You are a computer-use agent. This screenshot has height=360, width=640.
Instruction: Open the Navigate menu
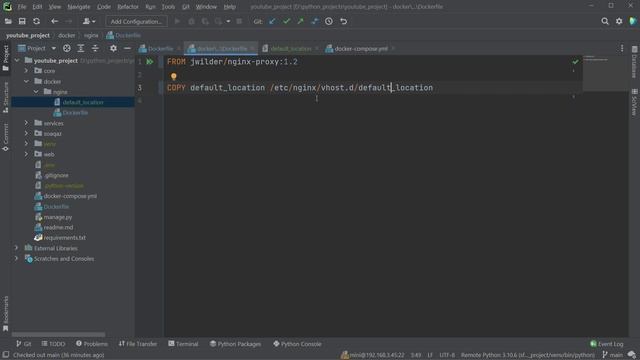click(x=79, y=7)
